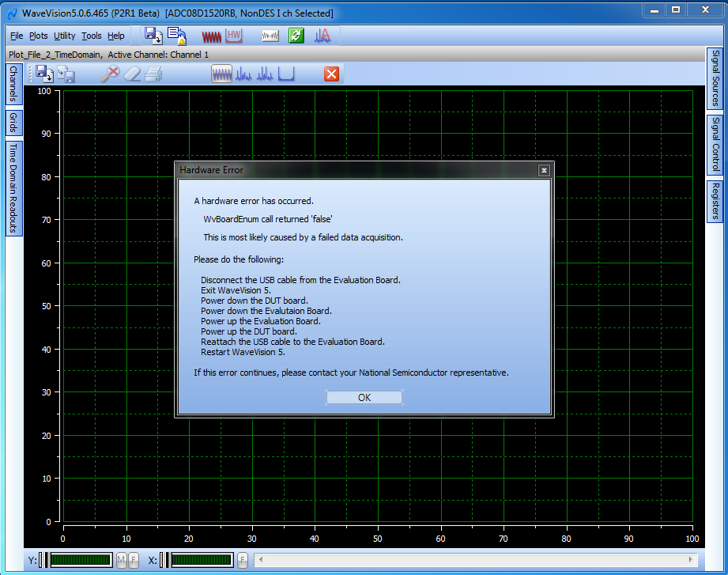Image resolution: width=728 pixels, height=575 pixels.
Task: Click the red waveform acquire icon
Action: click(x=212, y=36)
